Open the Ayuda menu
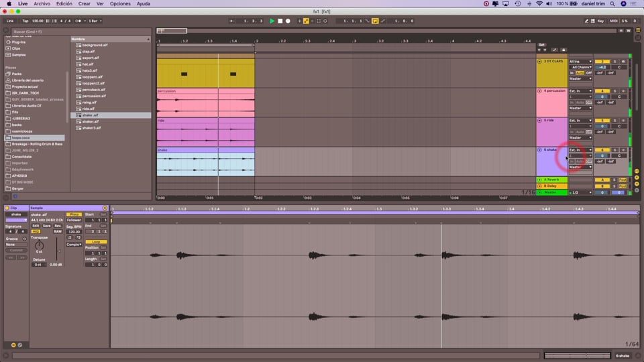This screenshot has width=644, height=362. point(143,4)
